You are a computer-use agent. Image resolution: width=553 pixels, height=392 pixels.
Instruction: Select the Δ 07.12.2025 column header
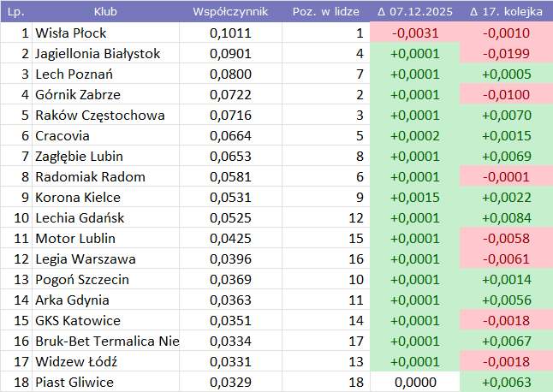(x=414, y=12)
